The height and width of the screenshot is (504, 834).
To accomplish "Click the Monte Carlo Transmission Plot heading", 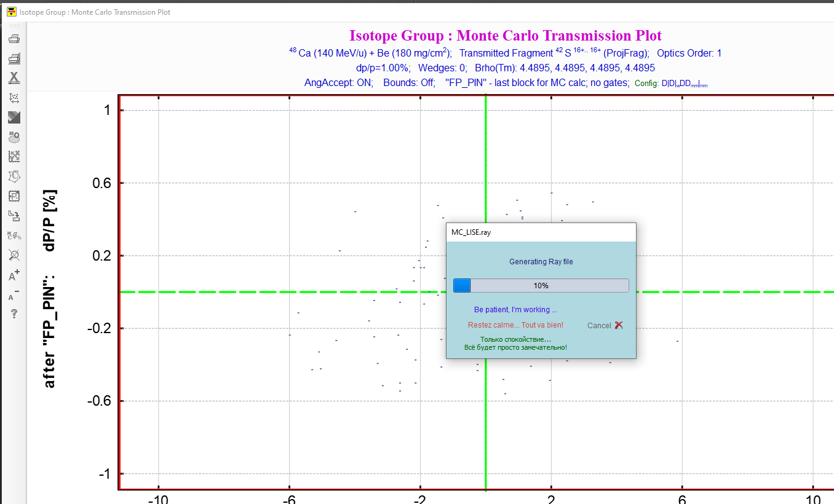I will (x=505, y=36).
